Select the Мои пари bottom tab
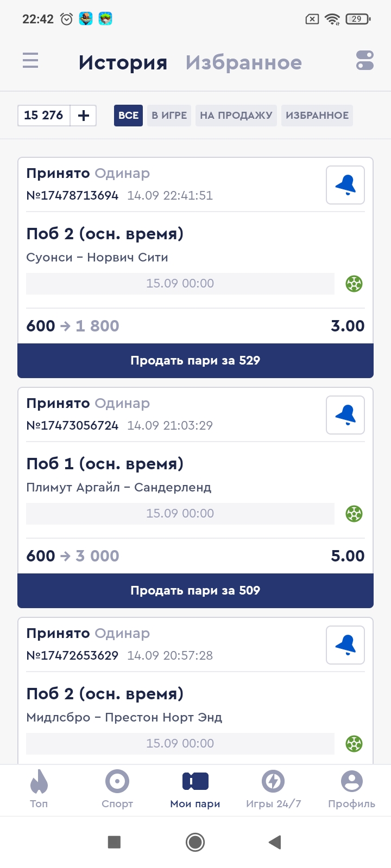The height and width of the screenshot is (868, 391). (x=195, y=789)
